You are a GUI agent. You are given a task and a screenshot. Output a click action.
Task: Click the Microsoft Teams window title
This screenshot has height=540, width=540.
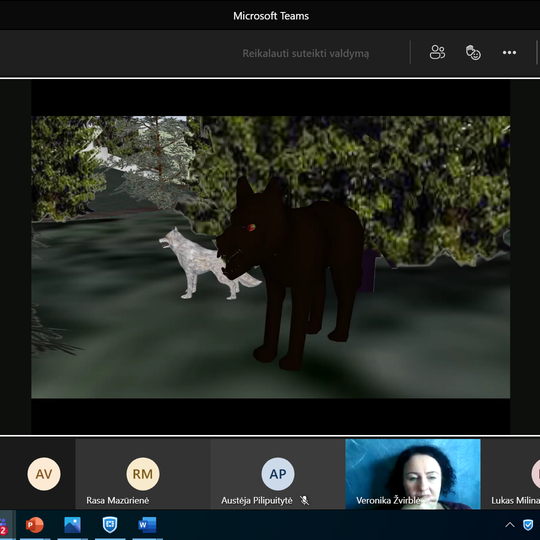271,16
